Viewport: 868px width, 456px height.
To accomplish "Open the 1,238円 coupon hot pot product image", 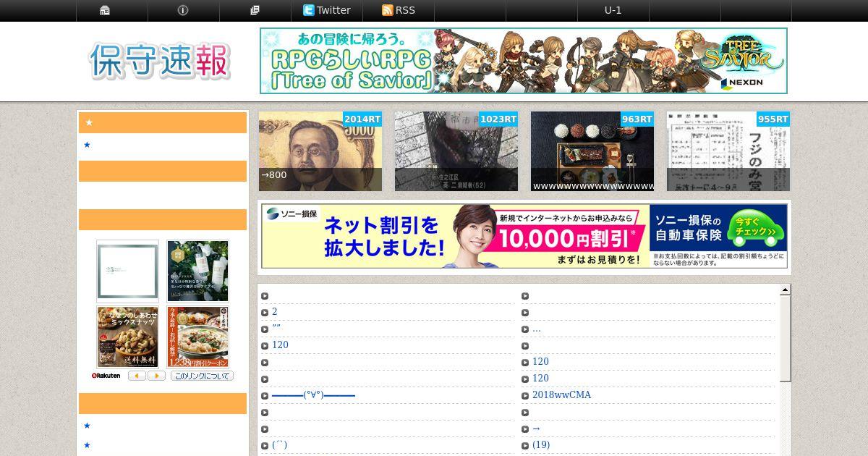I will click(197, 337).
